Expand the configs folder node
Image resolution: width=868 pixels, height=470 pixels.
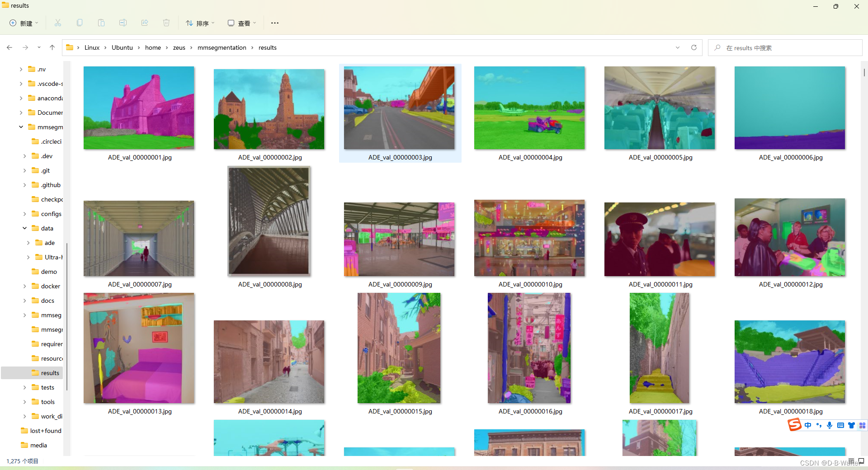pos(24,214)
